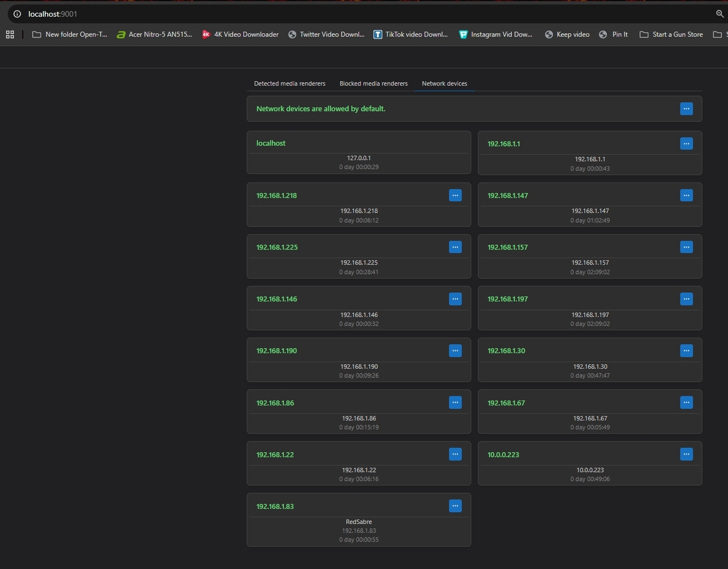
Task: Open options menu for device 192.168.1.86
Action: pos(455,402)
